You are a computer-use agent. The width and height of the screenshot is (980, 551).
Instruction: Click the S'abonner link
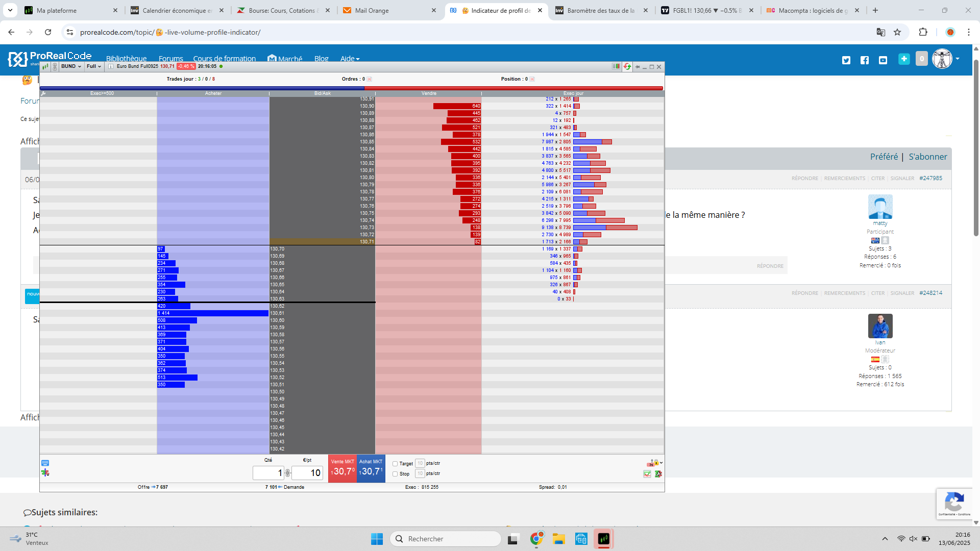927,157
